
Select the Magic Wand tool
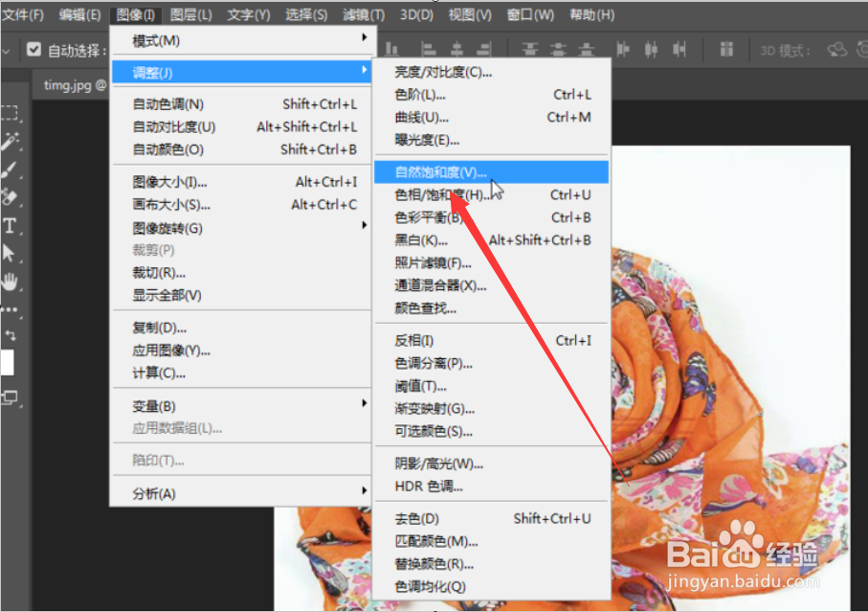(10, 141)
